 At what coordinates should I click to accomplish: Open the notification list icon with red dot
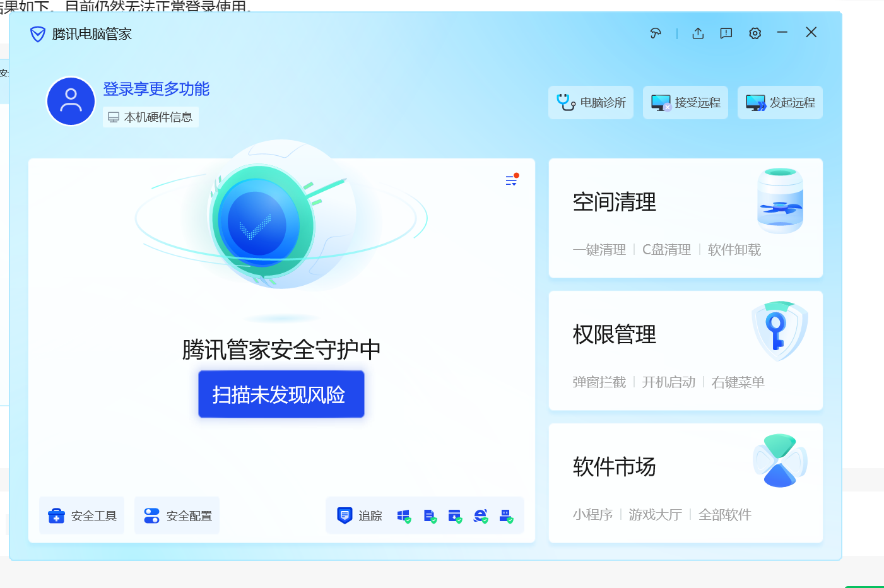tap(512, 180)
